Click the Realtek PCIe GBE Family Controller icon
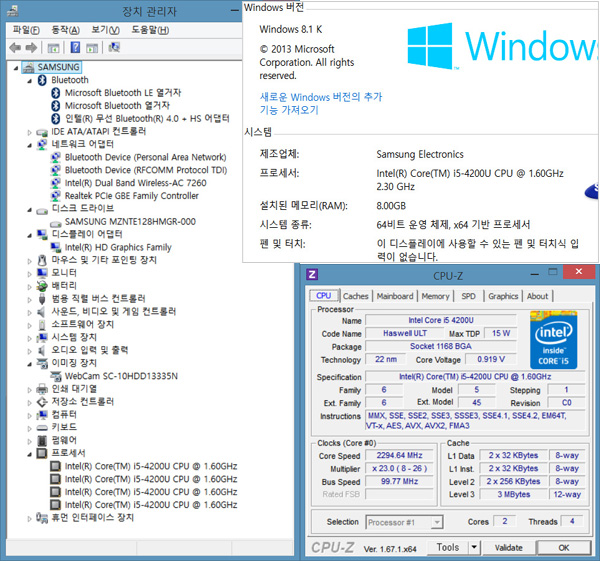 55,196
